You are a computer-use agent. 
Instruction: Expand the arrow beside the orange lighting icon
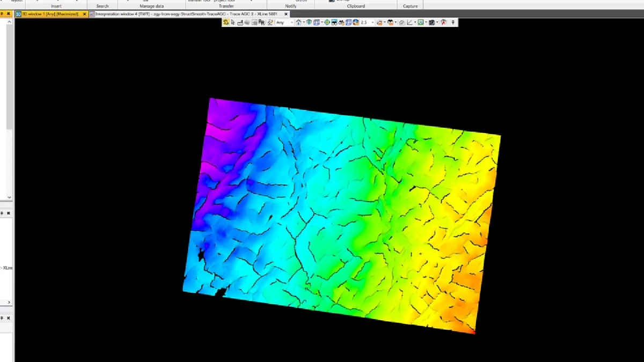[x=385, y=23]
